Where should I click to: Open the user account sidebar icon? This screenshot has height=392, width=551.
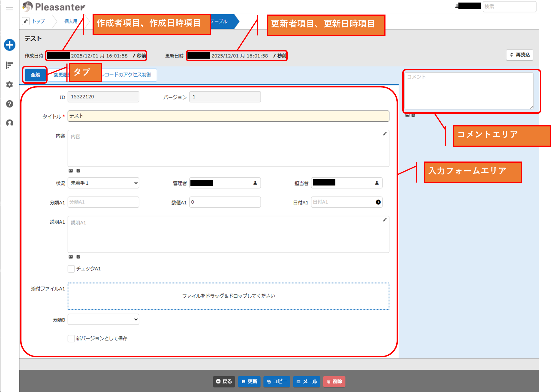point(9,123)
